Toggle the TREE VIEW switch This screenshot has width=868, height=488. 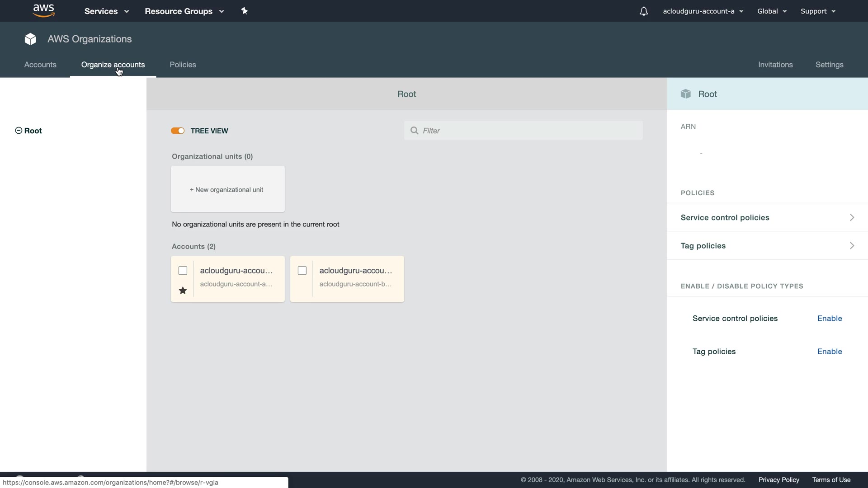(x=178, y=131)
